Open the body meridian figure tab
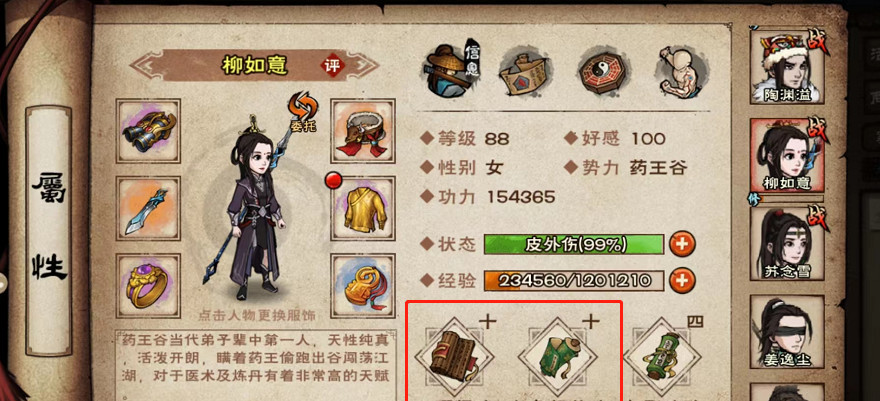This screenshot has height=401, width=880. tap(683, 71)
